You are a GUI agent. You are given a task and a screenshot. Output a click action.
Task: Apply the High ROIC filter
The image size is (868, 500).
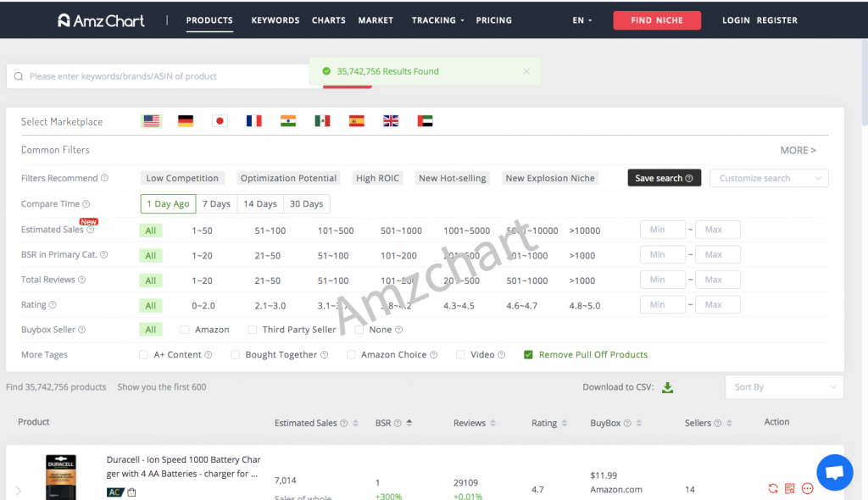377,178
